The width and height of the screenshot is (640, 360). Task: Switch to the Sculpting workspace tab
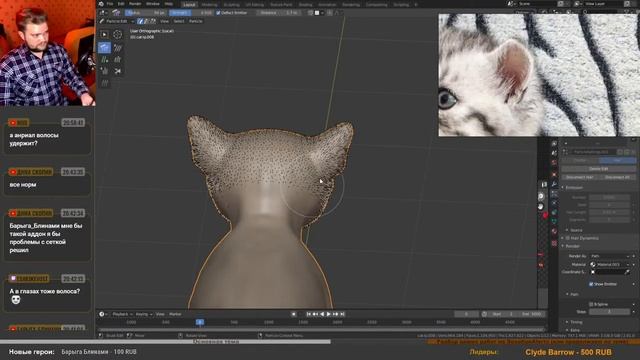[231, 4]
